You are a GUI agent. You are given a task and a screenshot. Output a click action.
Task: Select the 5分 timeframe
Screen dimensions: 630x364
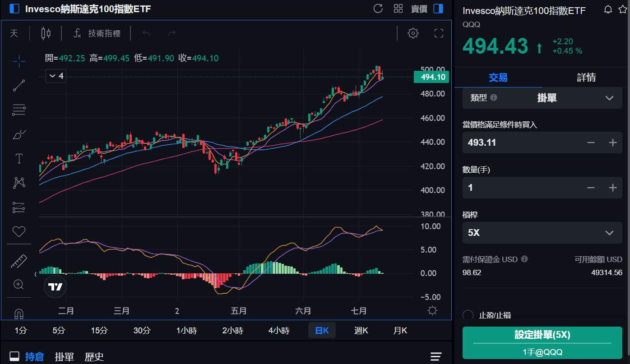pyautogui.click(x=59, y=331)
